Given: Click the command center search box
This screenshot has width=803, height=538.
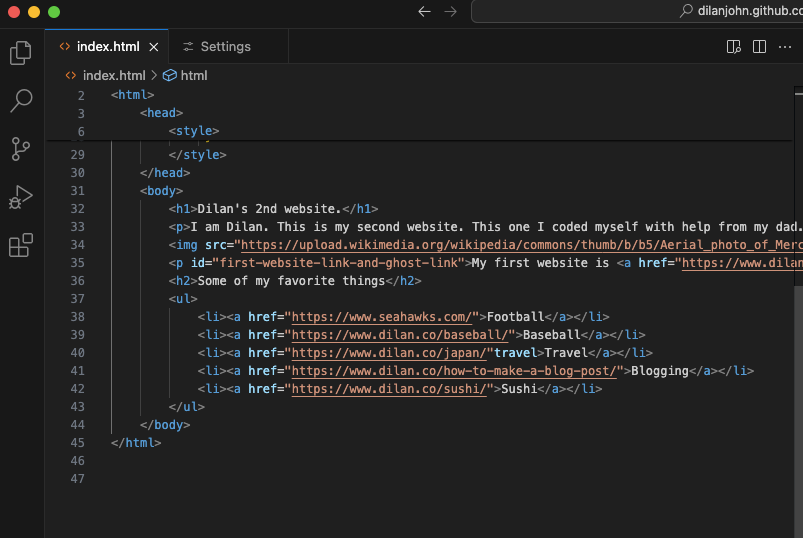Looking at the screenshot, I should pyautogui.click(x=640, y=12).
